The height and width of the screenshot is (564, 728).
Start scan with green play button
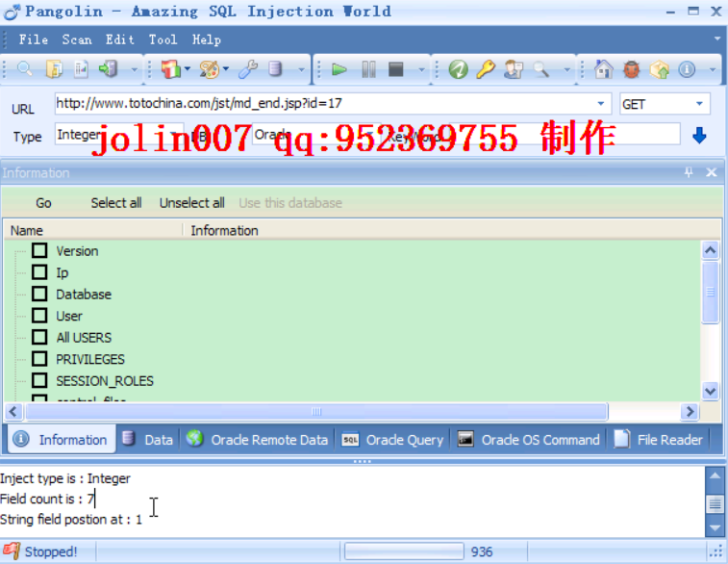[x=339, y=69]
